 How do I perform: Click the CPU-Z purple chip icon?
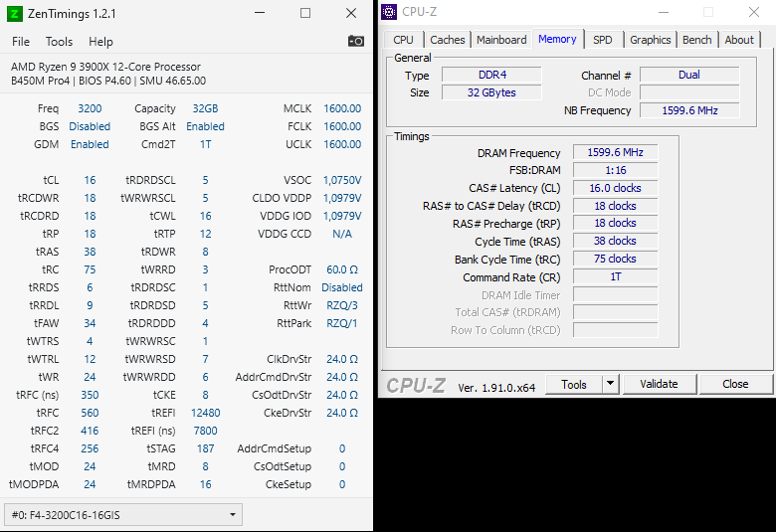coord(389,12)
